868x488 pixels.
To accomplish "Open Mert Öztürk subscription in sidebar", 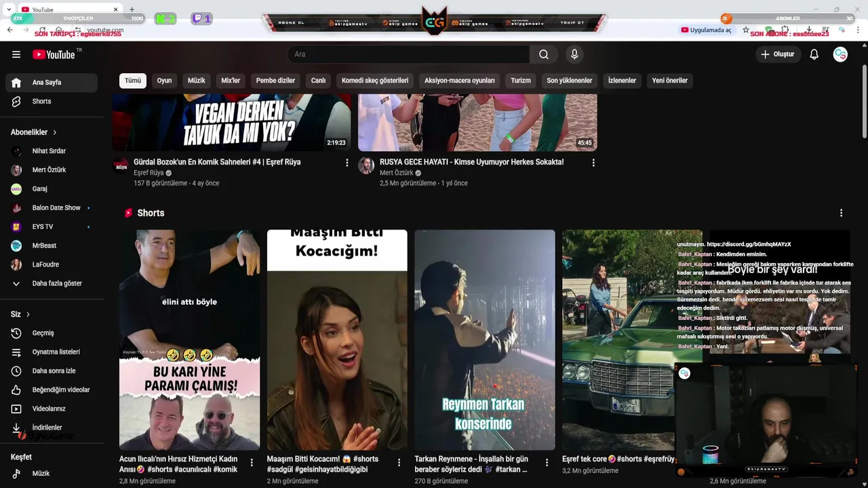I will tap(52, 170).
